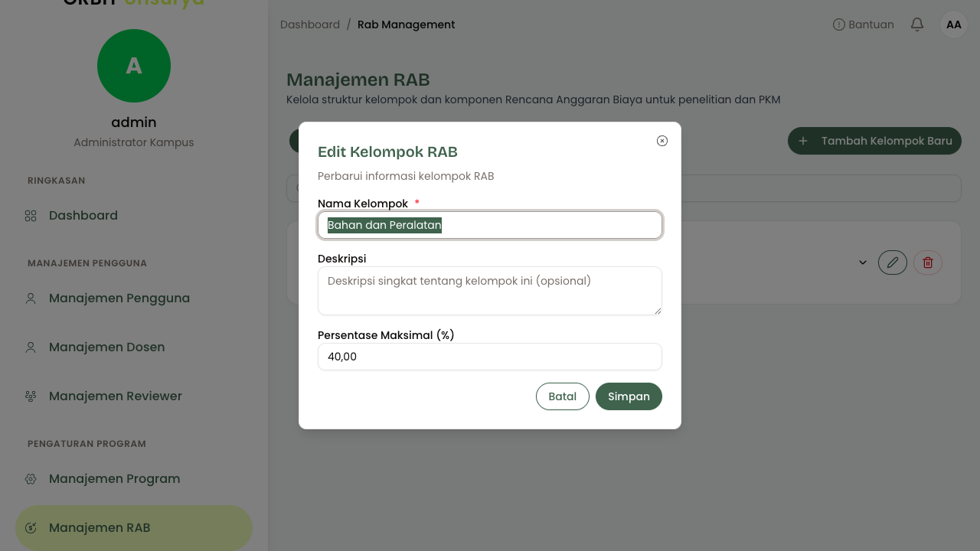Viewport: 980px width, 551px height.
Task: Expand the group row chevron
Action: [x=863, y=262]
